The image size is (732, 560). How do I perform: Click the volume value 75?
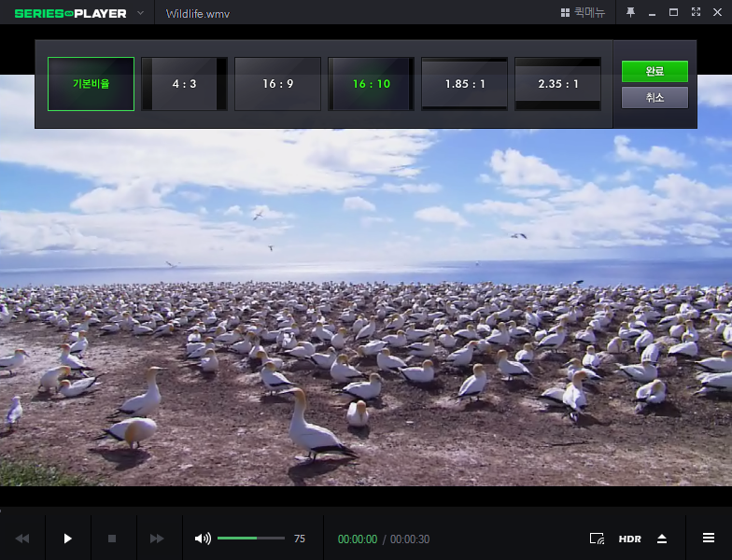pos(299,539)
